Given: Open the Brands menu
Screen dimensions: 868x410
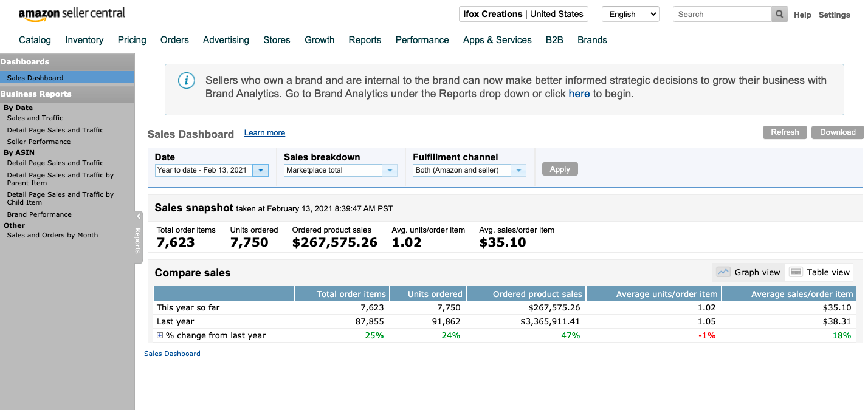Looking at the screenshot, I should (x=592, y=40).
